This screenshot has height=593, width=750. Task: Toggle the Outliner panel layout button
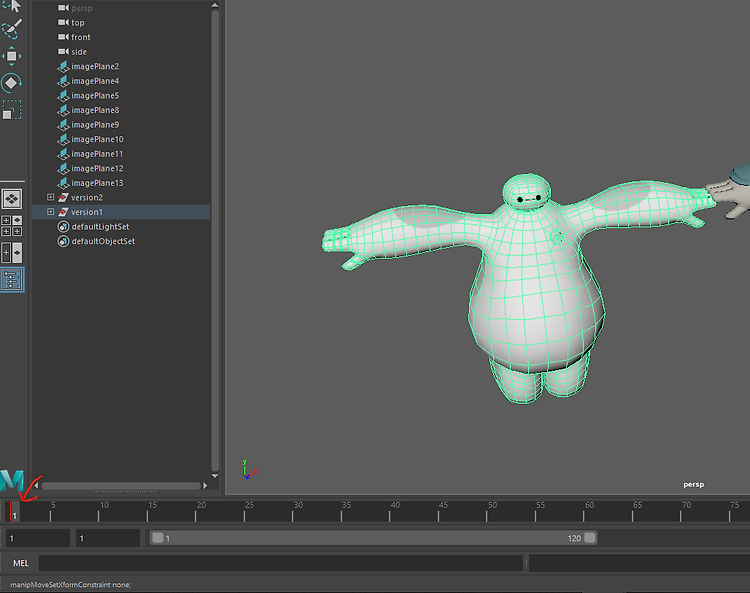click(11, 280)
